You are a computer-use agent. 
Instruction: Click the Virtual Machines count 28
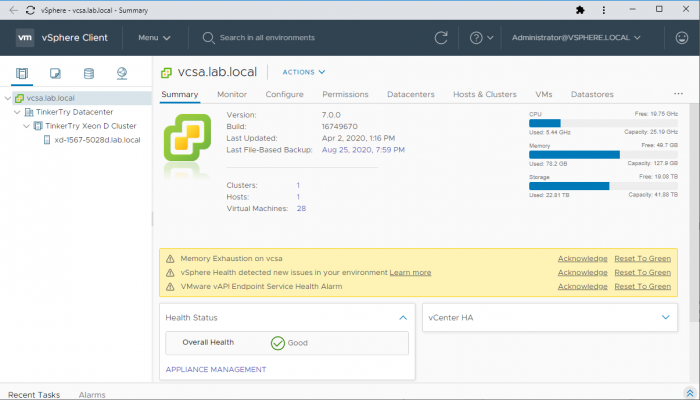pyautogui.click(x=301, y=208)
